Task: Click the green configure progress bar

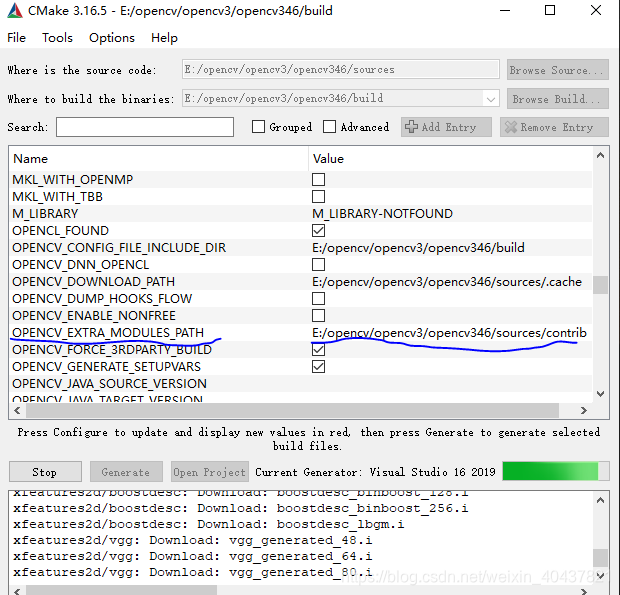Action: point(556,471)
